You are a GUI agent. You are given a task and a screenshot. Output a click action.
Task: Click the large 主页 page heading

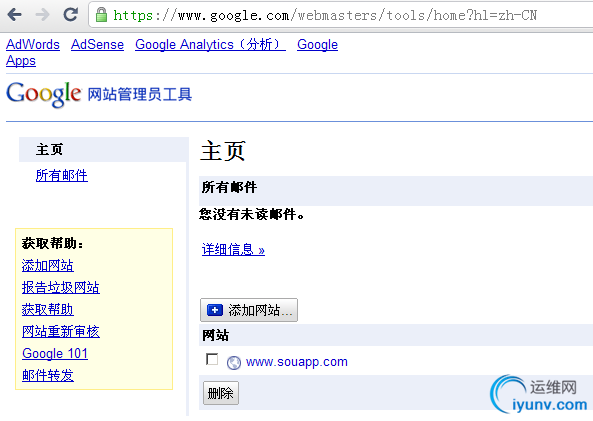223,151
